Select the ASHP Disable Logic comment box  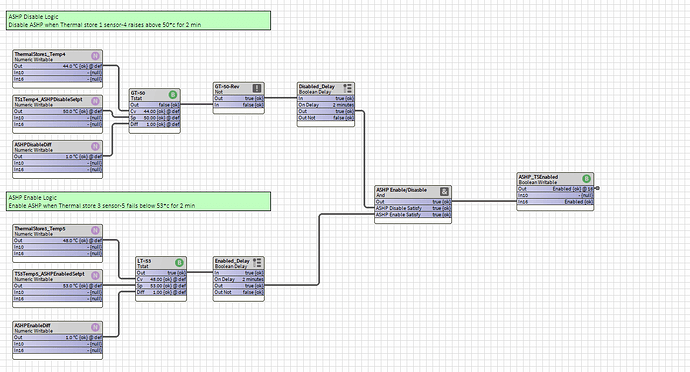pos(138,21)
